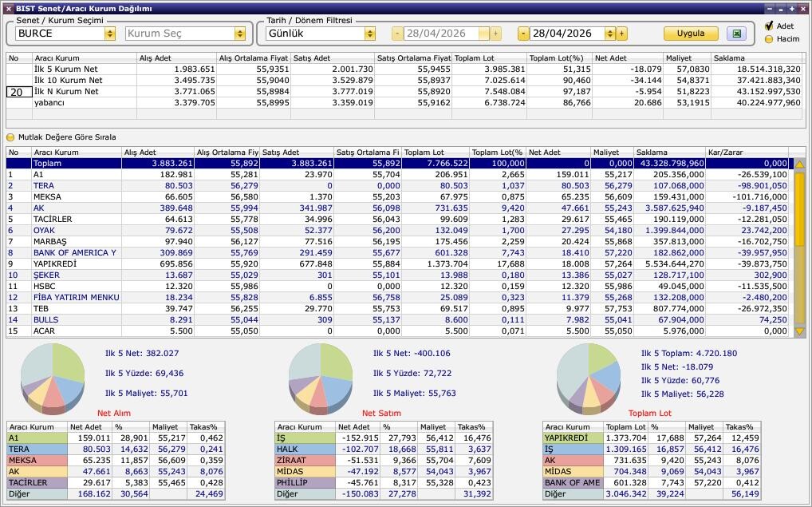Open the BURCE stock dropdown
The height and width of the screenshot is (507, 812).
110,34
